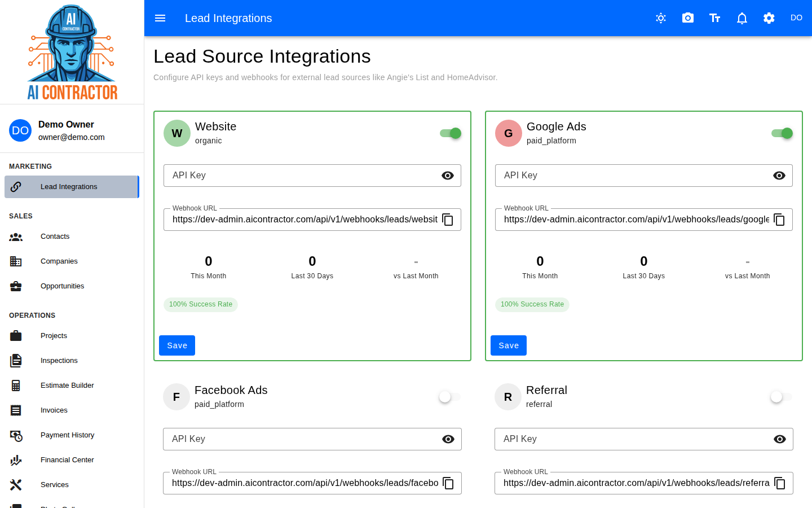Enable the Facebook Ads integration switch
812x508 pixels.
coord(450,397)
